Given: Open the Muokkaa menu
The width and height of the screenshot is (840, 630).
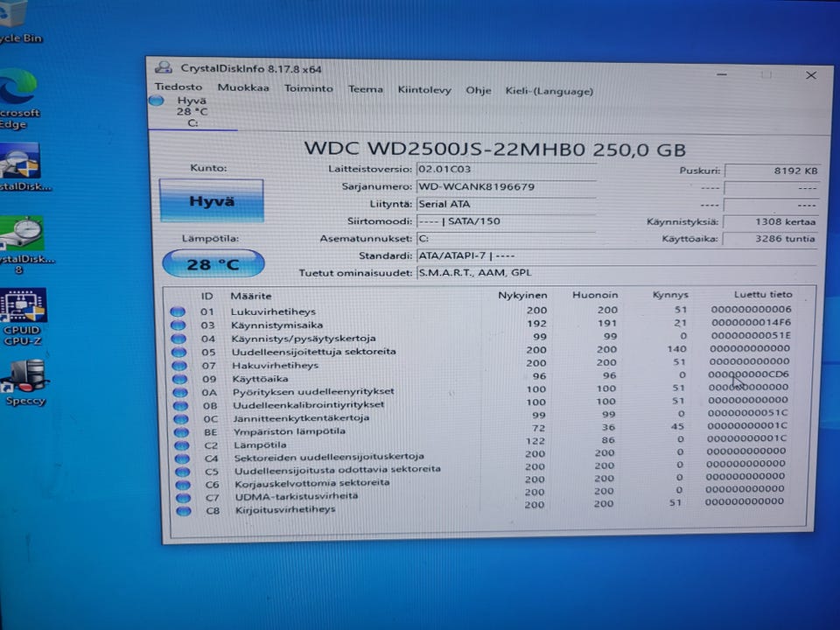Looking at the screenshot, I should point(243,87).
